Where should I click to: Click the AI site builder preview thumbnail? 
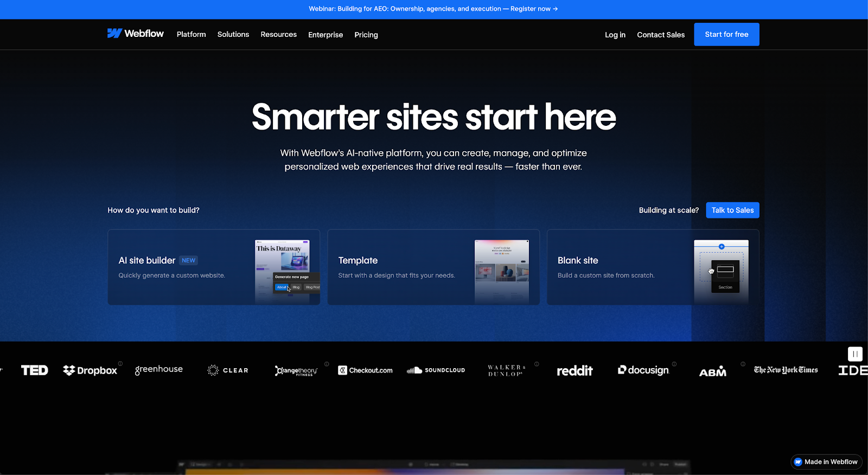[x=287, y=272]
